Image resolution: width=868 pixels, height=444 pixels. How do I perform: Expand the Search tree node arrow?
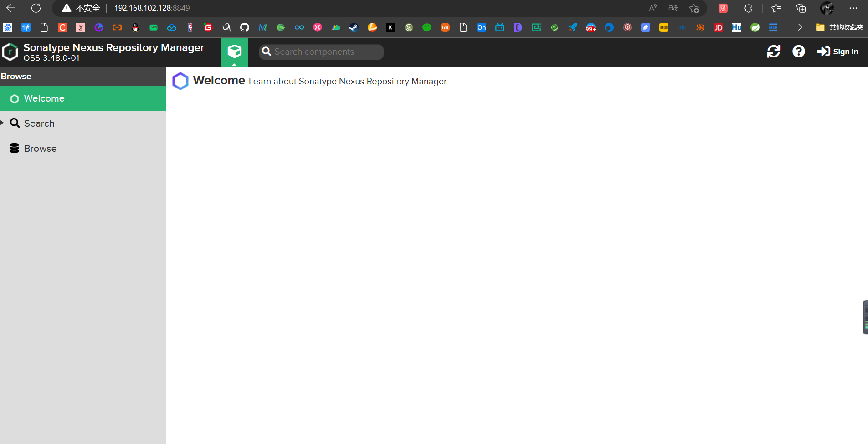pyautogui.click(x=2, y=123)
